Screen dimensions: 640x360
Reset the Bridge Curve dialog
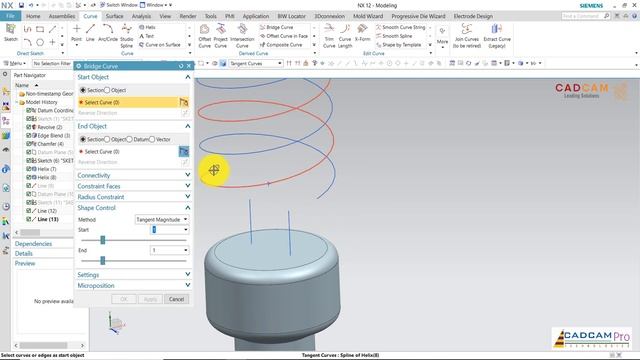click(181, 66)
